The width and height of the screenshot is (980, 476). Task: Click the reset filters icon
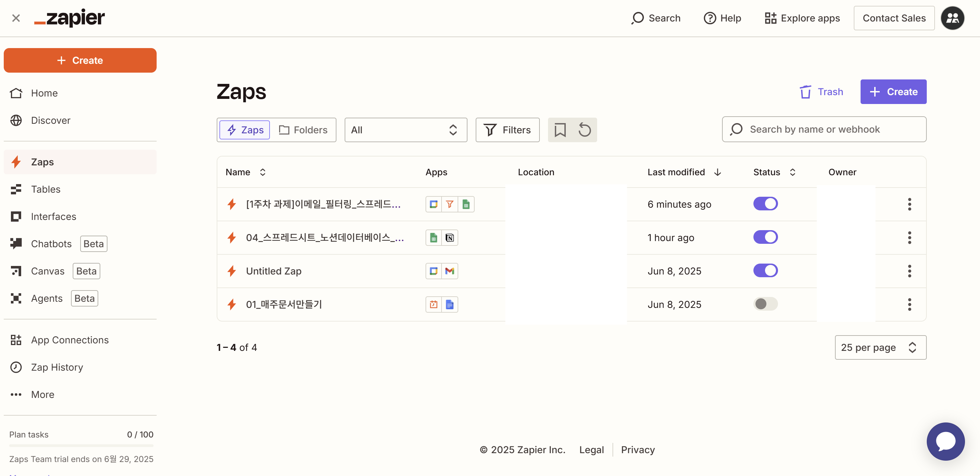click(584, 130)
